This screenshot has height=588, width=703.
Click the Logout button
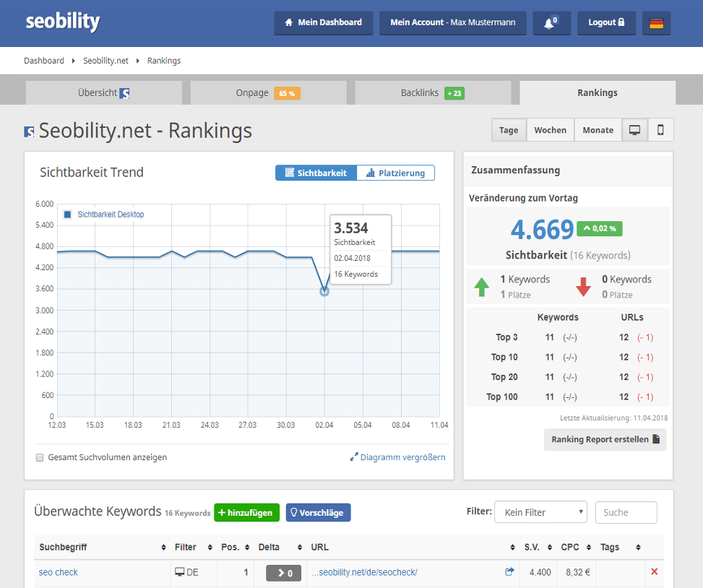[606, 23]
